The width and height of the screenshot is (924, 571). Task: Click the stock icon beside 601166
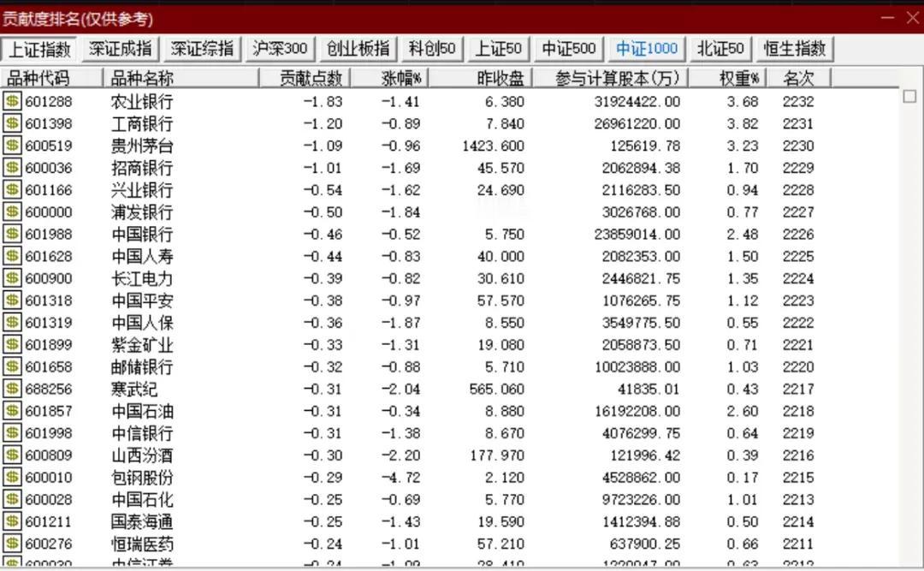pos(12,190)
